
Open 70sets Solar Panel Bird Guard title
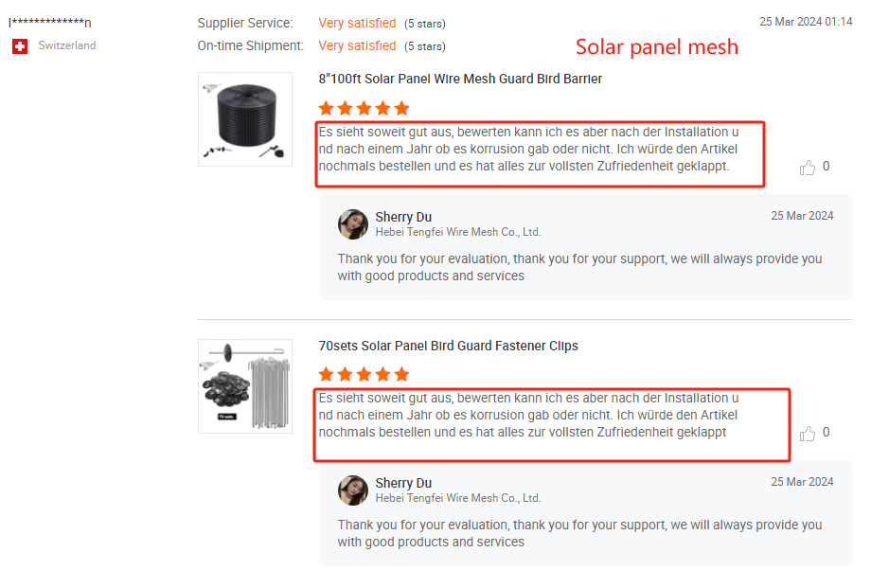[448, 346]
